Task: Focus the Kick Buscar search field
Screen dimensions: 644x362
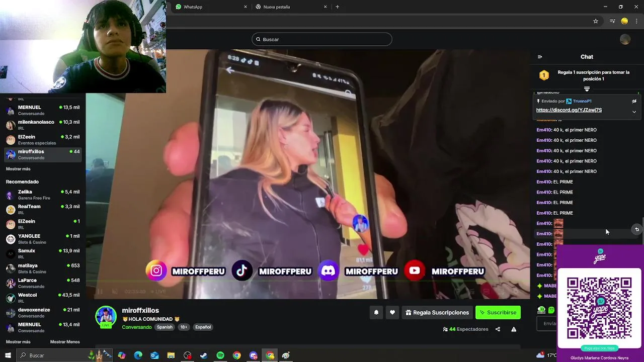Action: 322,39
